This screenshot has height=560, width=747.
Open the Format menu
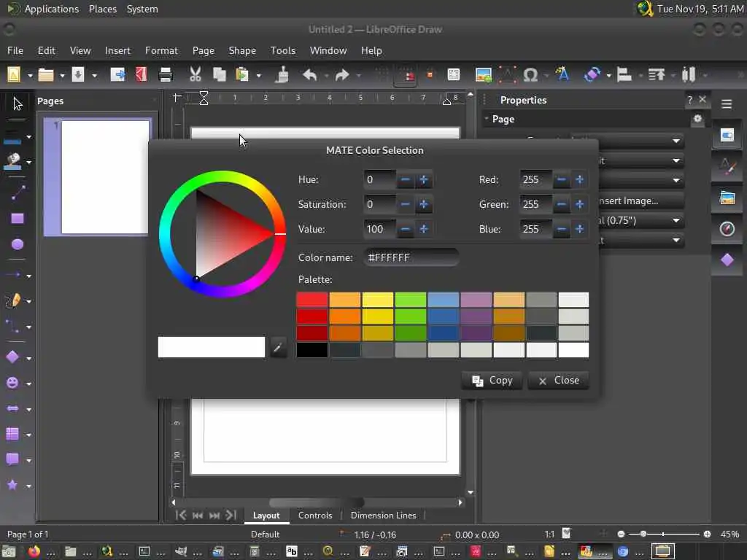[x=161, y=50]
